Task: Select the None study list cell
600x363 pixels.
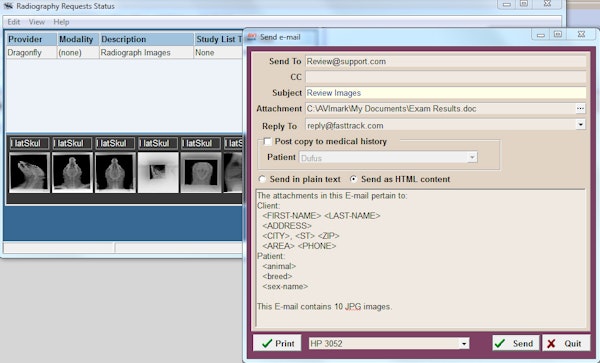Action: pyautogui.click(x=219, y=52)
